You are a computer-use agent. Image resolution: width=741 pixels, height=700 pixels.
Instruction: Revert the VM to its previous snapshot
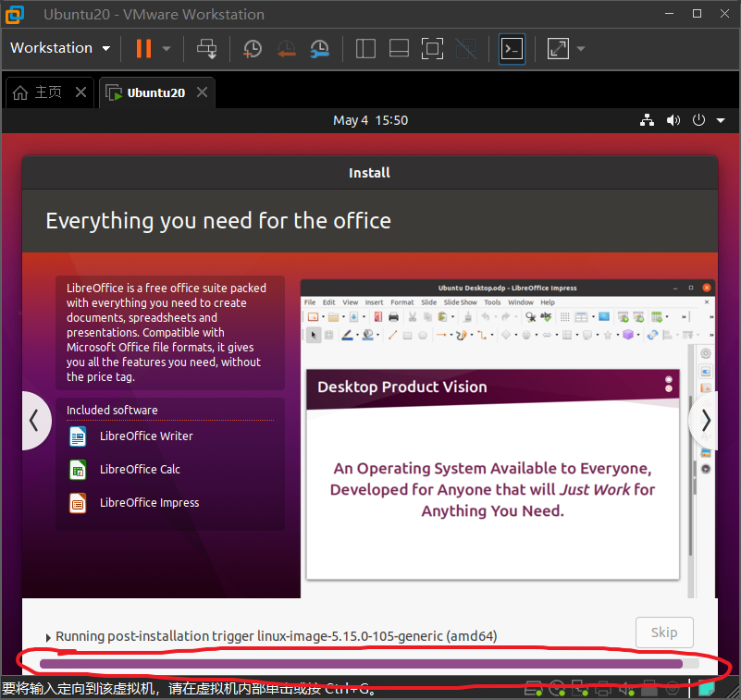(286, 49)
